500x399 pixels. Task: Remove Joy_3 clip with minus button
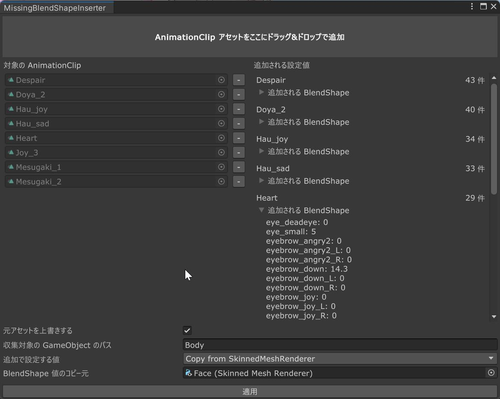(239, 153)
